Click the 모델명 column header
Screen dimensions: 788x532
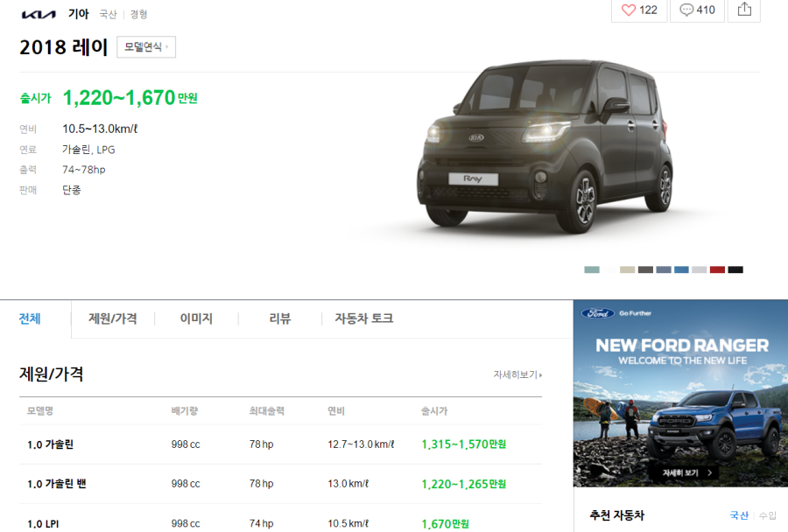point(40,411)
